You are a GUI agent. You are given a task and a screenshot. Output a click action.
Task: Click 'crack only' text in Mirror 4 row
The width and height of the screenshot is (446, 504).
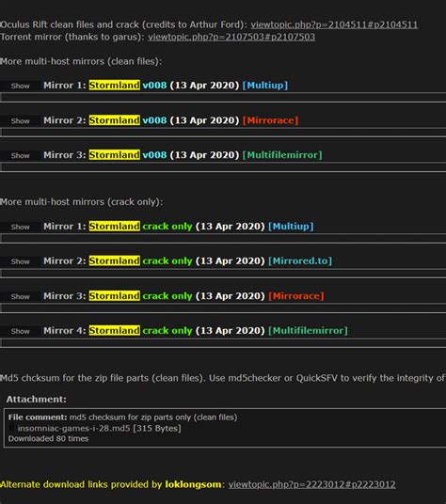[x=167, y=330]
